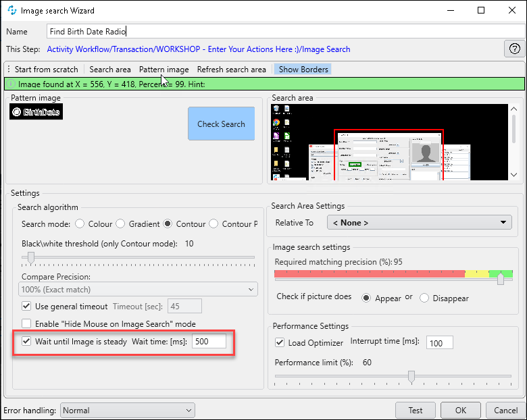Screen dimensions: 527x420
Task: Click the Image search Wizard app icon
Action: (x=11, y=11)
